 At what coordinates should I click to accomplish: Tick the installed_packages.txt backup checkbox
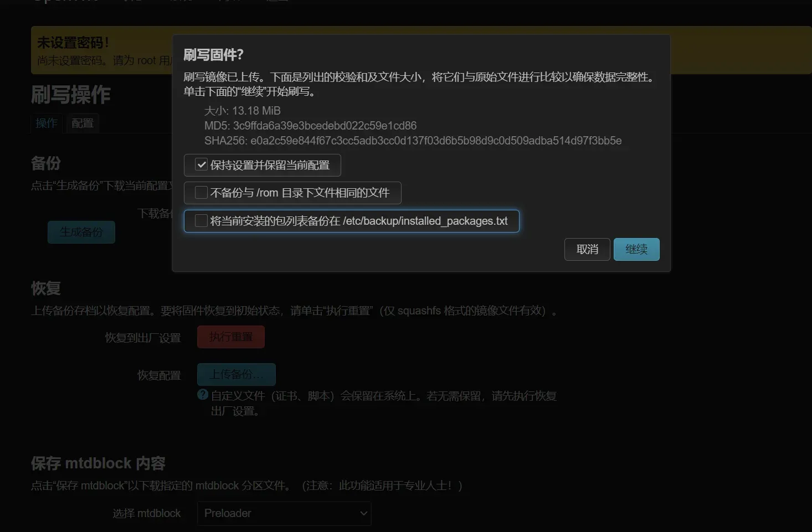[x=202, y=221]
